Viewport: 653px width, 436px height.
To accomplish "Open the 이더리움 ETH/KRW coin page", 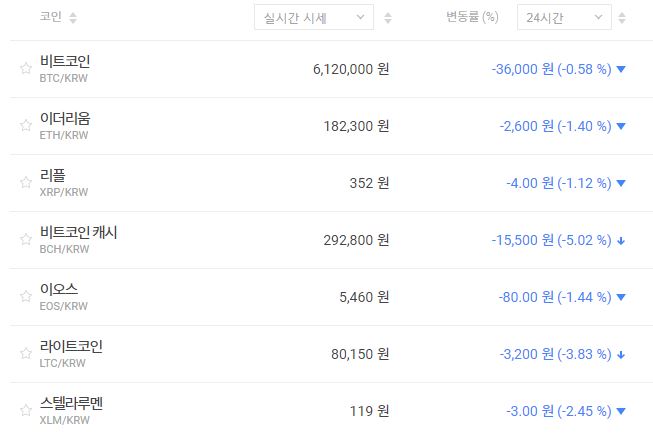I will (x=64, y=118).
